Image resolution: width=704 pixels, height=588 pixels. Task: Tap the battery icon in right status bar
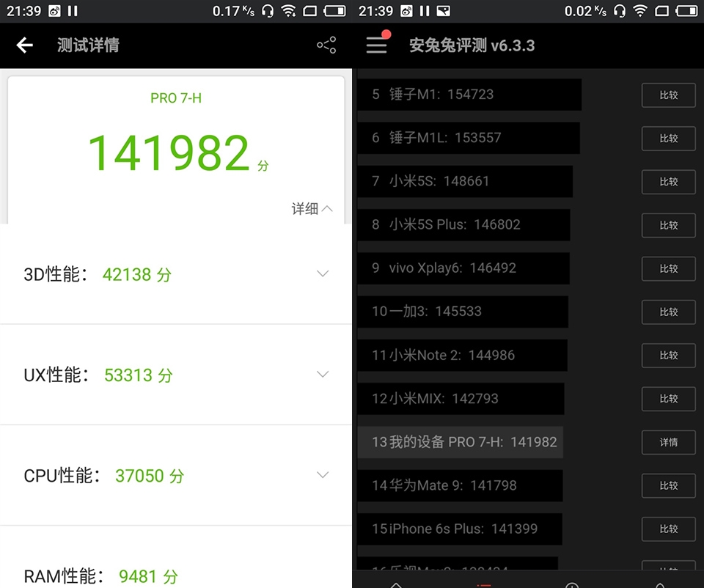(686, 11)
